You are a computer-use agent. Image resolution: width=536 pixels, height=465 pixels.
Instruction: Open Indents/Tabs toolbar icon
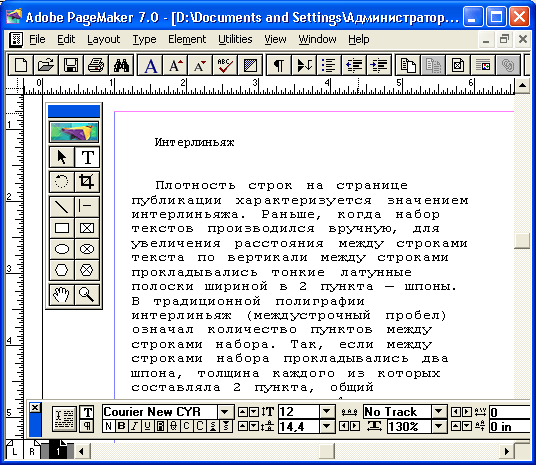click(x=304, y=65)
